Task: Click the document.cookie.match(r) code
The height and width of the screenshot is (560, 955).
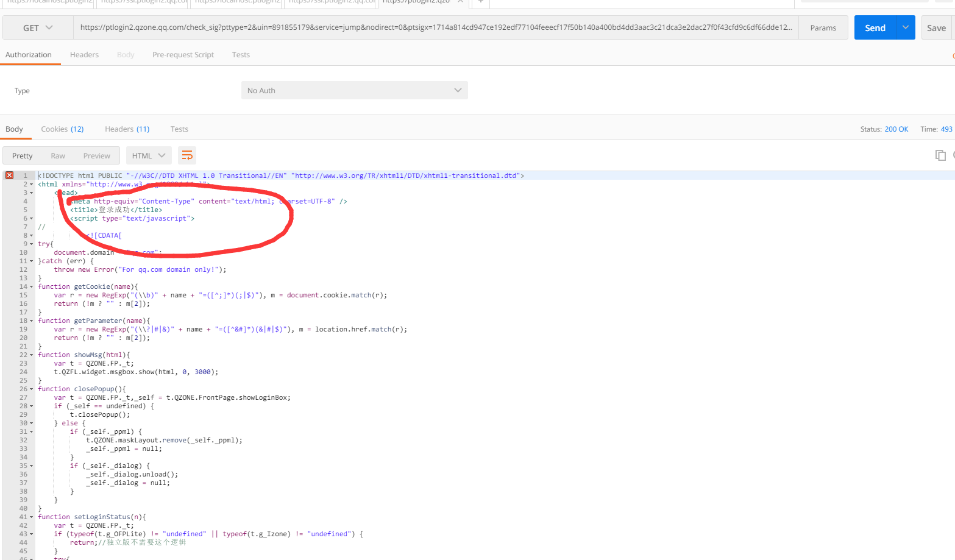Action: click(337, 295)
